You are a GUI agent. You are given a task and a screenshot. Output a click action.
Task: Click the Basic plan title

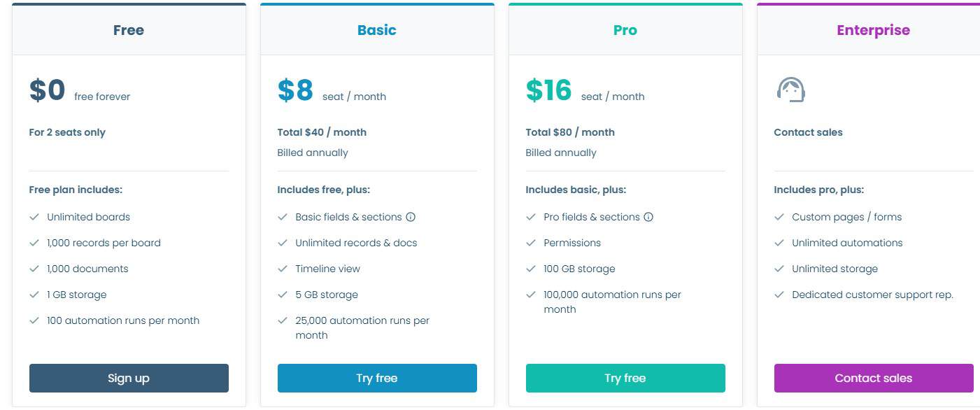(x=377, y=30)
